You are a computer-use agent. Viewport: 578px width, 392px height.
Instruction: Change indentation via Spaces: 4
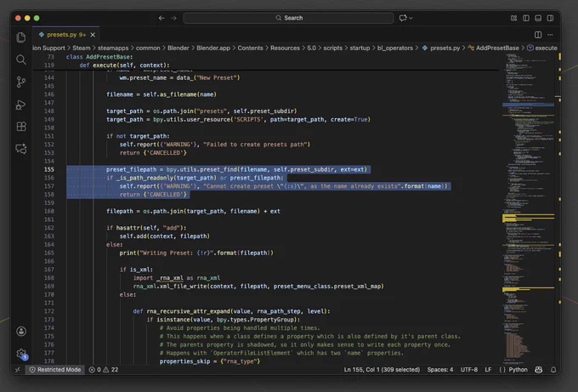(440, 370)
